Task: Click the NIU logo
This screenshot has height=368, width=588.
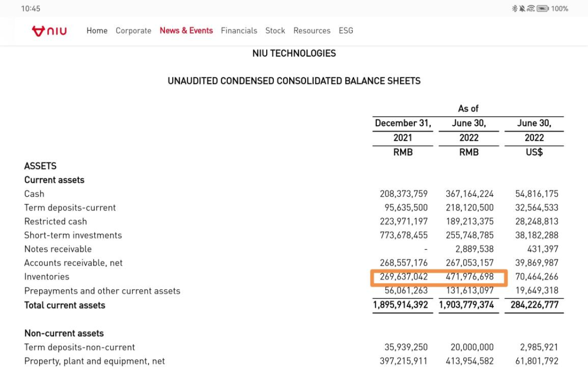Action: pos(50,31)
